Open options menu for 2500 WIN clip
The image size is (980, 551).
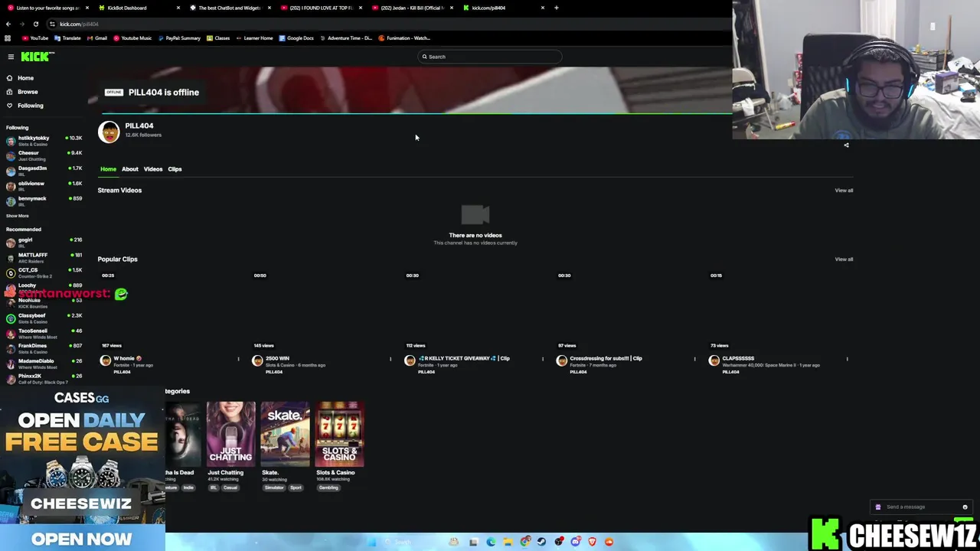click(x=390, y=359)
